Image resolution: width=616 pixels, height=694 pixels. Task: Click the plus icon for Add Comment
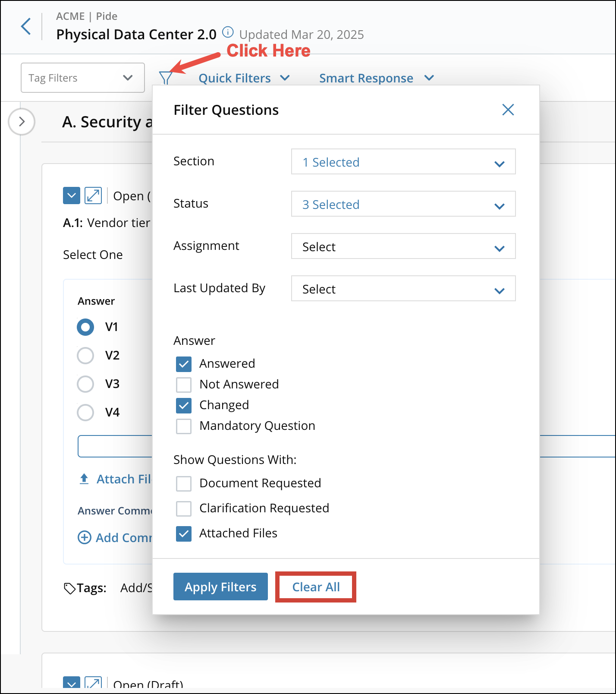[84, 537]
